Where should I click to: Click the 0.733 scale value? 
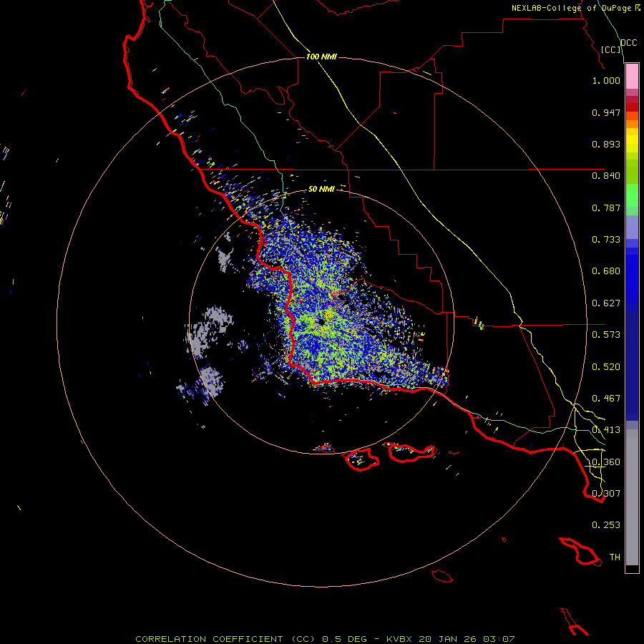[606, 240]
